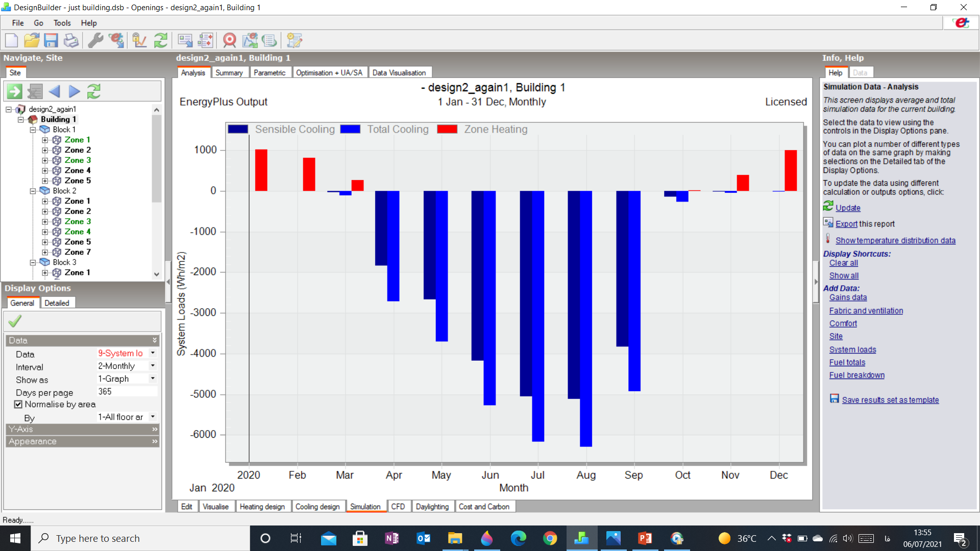Click the green refresh icon in main toolbar
The height and width of the screenshot is (551, 980).
(161, 40)
